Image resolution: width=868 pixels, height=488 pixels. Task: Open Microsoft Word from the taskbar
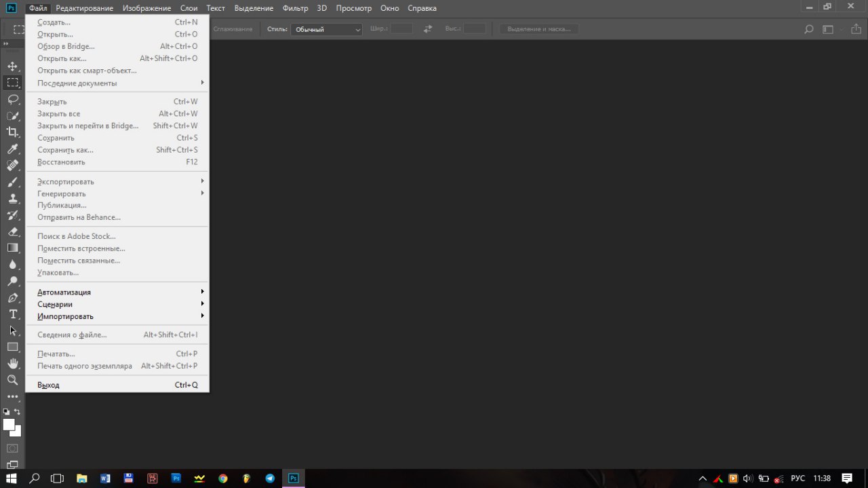coord(105,478)
